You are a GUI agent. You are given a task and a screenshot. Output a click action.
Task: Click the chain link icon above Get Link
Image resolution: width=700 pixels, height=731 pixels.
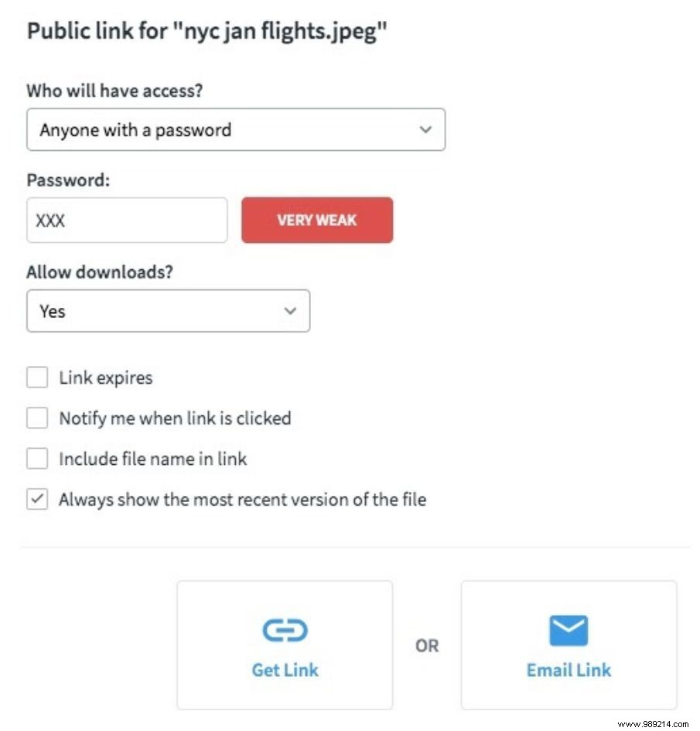tap(285, 629)
